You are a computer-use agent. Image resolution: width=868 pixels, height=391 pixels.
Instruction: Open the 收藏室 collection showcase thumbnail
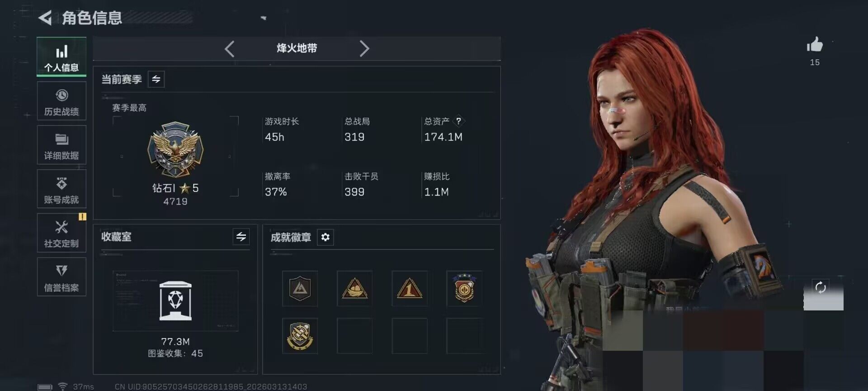click(x=175, y=301)
